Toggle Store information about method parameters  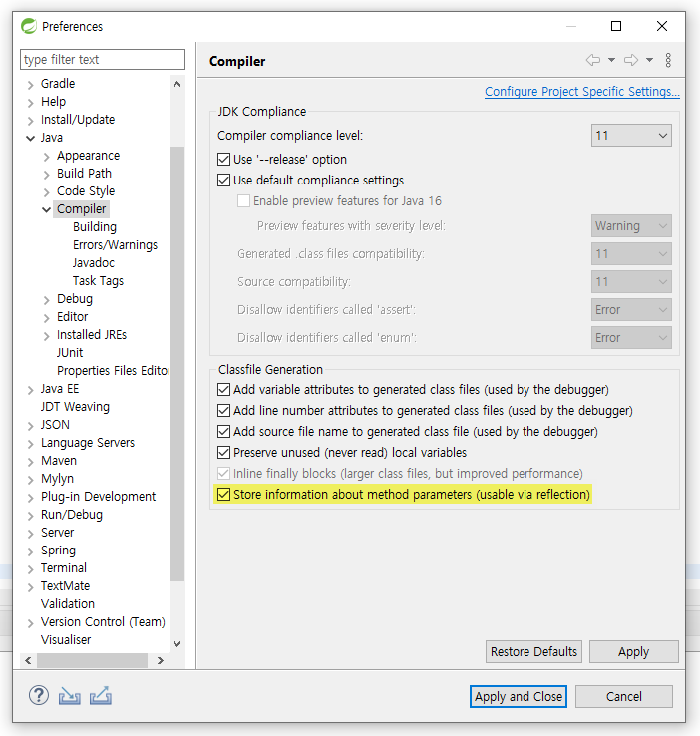223,495
